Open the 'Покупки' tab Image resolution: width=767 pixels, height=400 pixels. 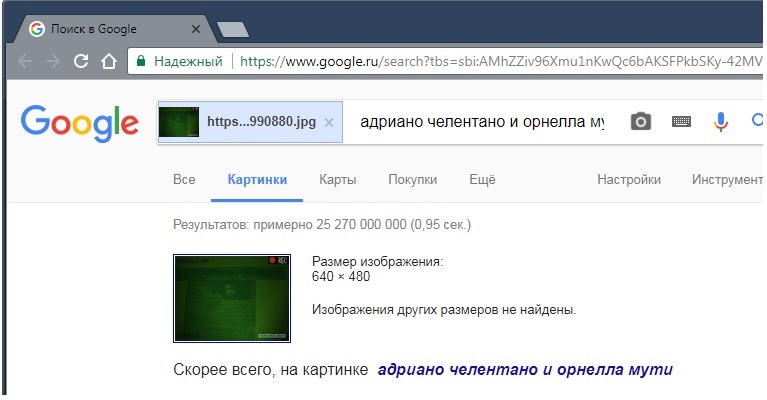[412, 179]
